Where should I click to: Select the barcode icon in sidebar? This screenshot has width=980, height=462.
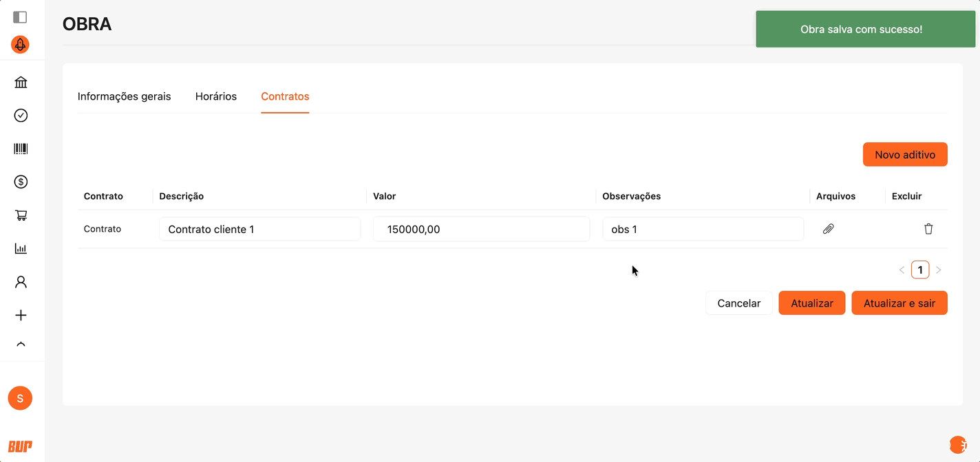tap(21, 148)
